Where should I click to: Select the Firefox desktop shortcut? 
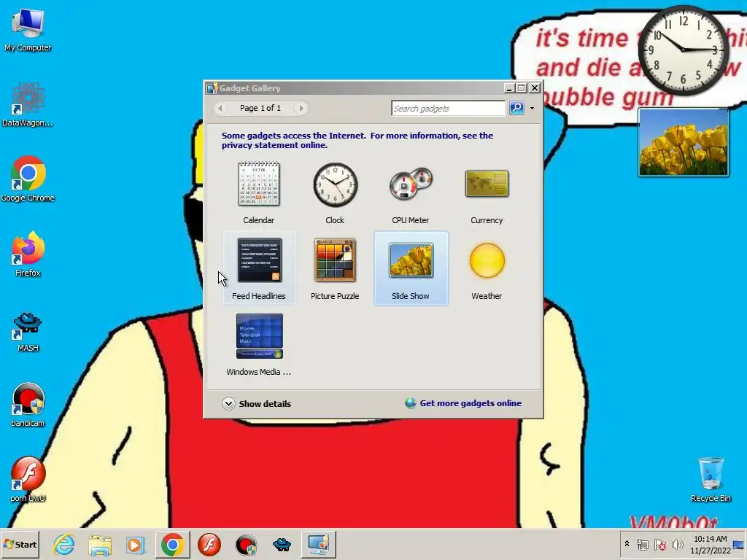28,254
